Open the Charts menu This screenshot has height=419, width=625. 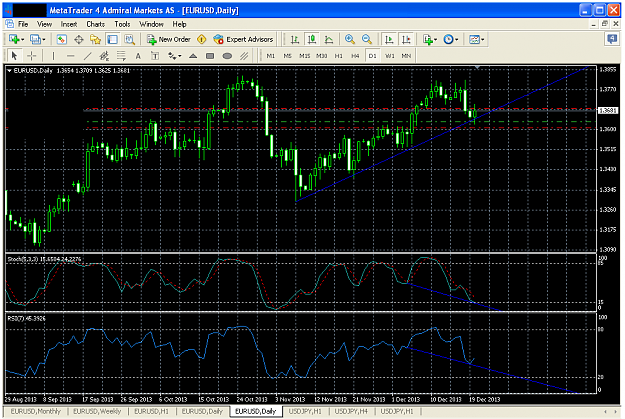pyautogui.click(x=96, y=24)
